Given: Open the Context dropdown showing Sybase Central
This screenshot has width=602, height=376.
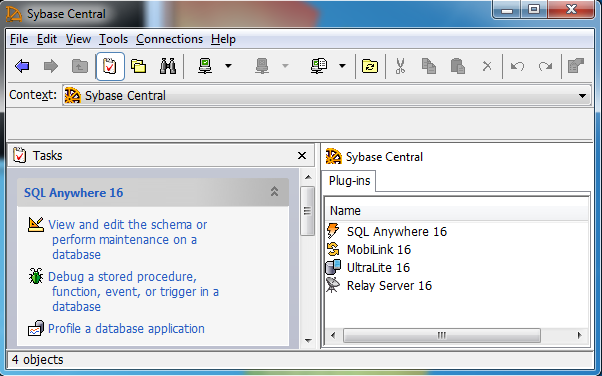Looking at the screenshot, I should 327,95.
